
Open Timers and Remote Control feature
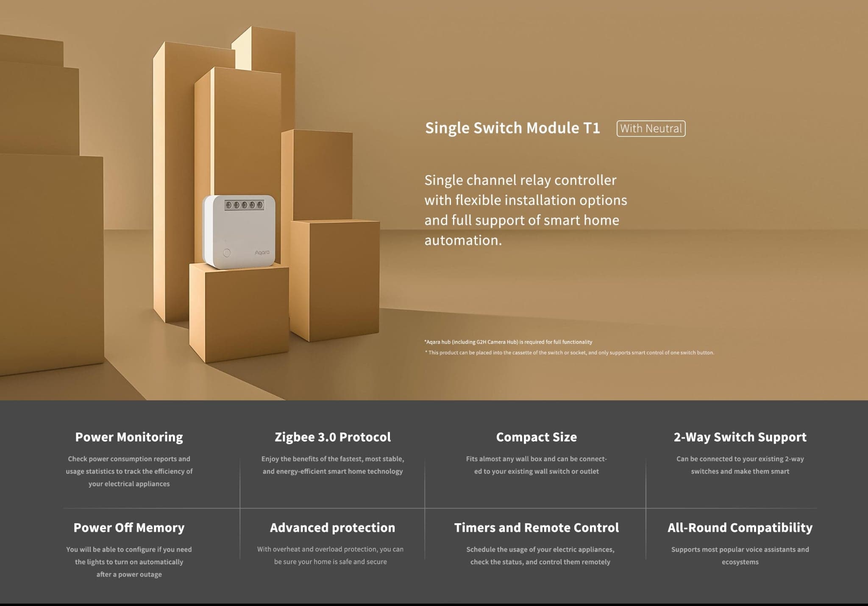(536, 528)
